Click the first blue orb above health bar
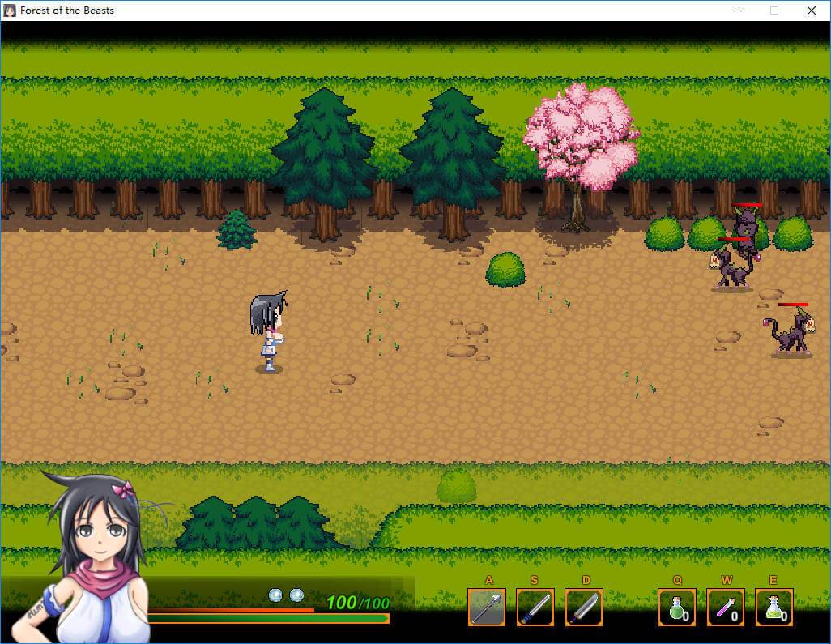 276,595
